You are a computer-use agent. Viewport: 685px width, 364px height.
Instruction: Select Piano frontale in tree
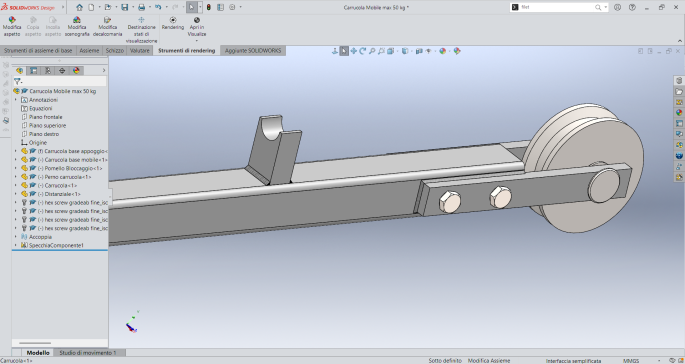pyautogui.click(x=45, y=117)
